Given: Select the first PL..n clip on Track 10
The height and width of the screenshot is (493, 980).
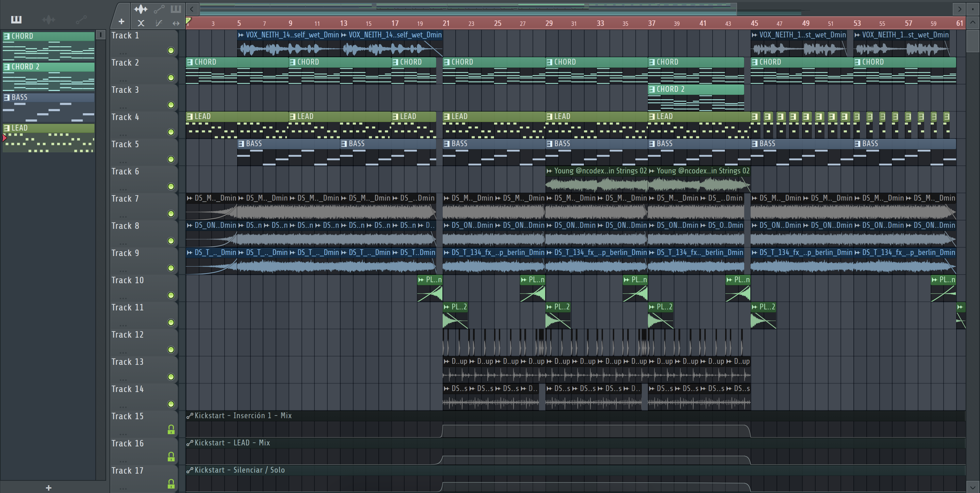Looking at the screenshot, I should pyautogui.click(x=430, y=288).
